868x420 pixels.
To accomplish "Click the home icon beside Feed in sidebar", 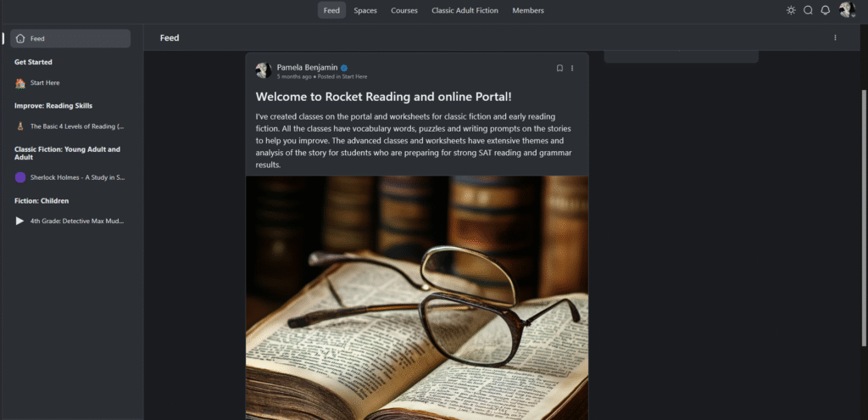I will coord(20,39).
